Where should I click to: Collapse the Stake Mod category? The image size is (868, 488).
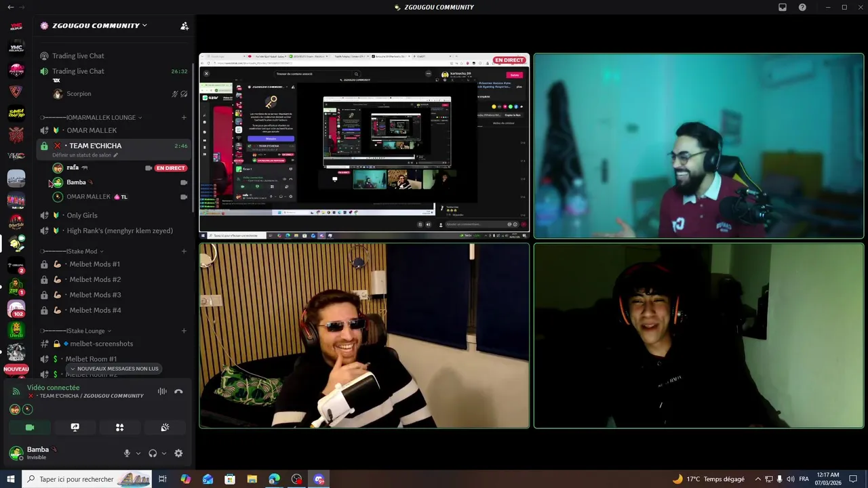coord(73,251)
